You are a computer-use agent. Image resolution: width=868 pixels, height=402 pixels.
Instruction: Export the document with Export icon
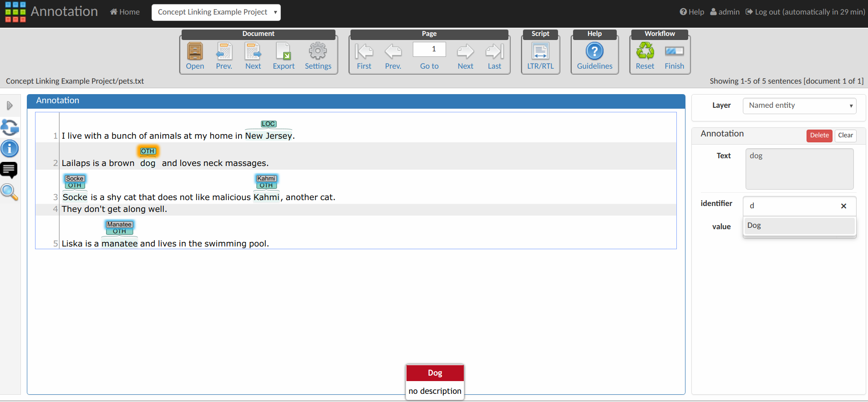click(x=284, y=56)
